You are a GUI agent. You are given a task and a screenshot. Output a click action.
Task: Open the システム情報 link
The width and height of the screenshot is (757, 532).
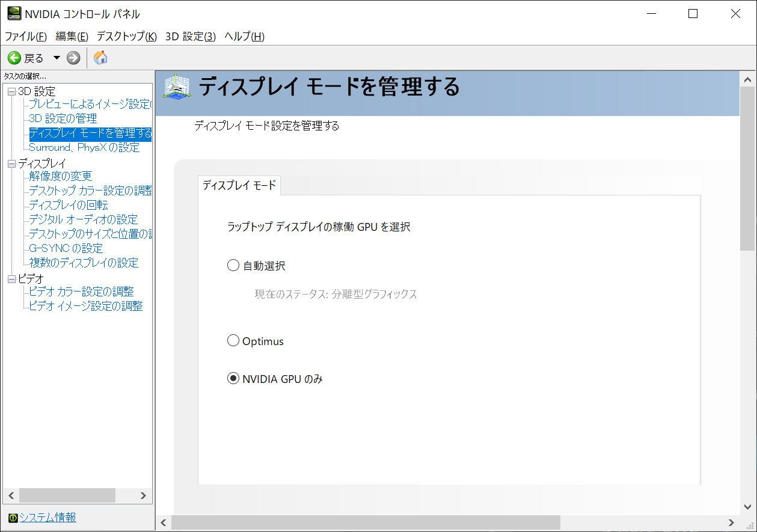tap(48, 518)
